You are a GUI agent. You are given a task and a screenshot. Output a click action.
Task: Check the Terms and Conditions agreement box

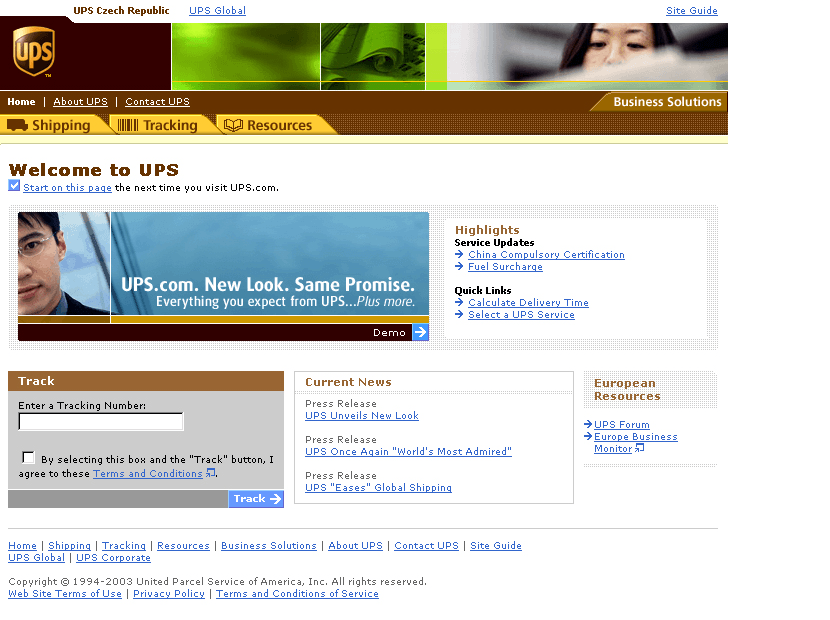click(29, 457)
